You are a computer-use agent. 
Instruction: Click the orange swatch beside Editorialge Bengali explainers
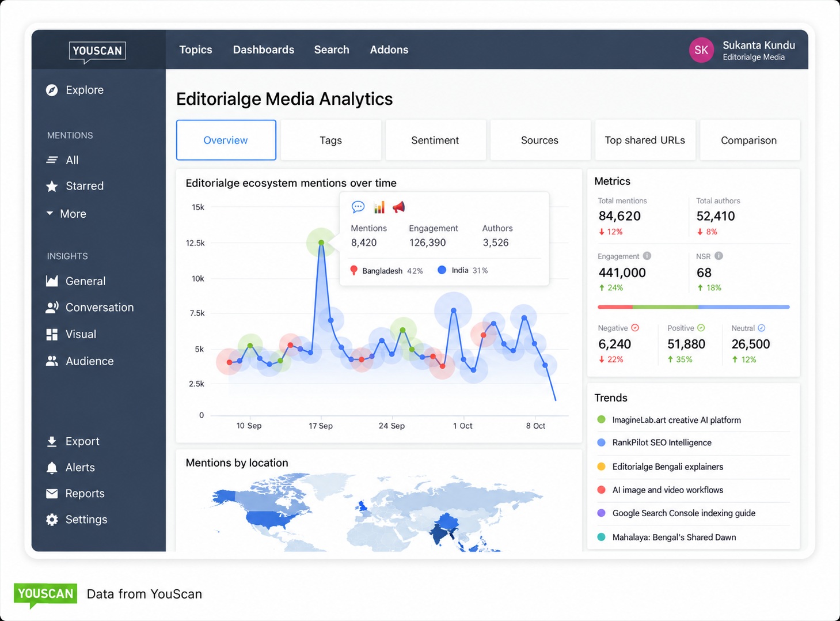602,467
